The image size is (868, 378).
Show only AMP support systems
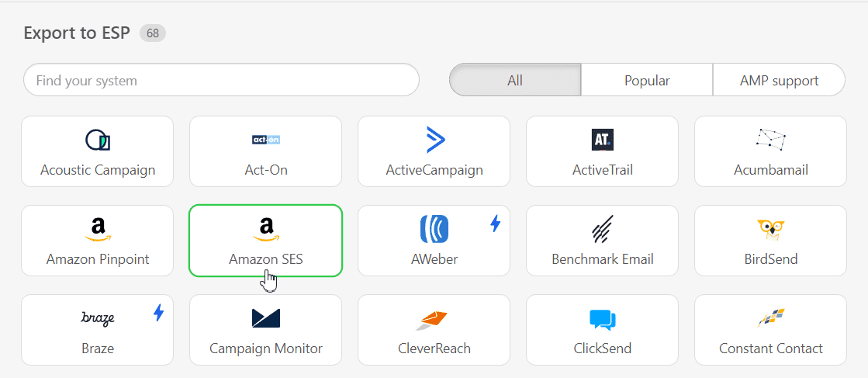pyautogui.click(x=779, y=80)
